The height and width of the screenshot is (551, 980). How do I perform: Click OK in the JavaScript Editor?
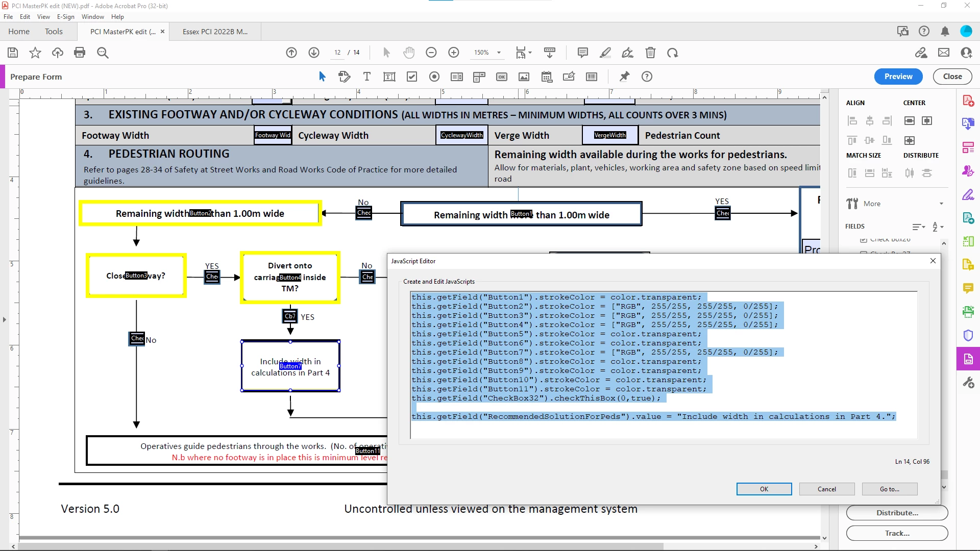764,489
